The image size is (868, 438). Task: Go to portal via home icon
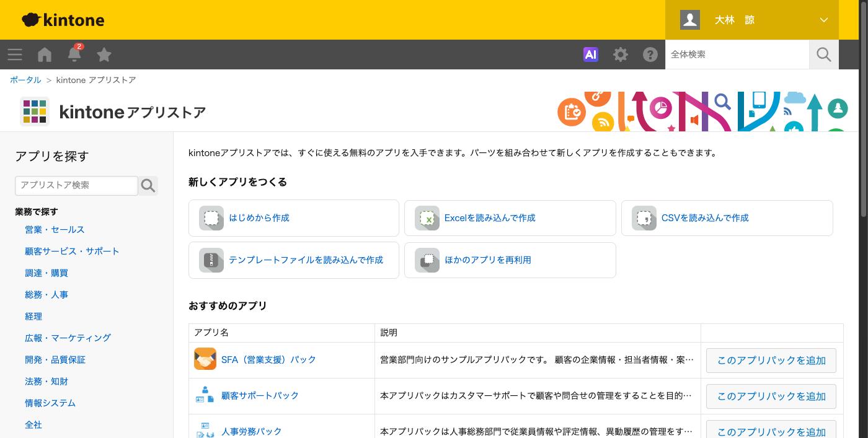(x=45, y=55)
